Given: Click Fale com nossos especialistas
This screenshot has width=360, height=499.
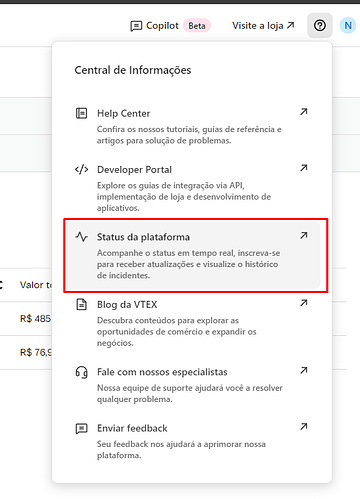Looking at the screenshot, I should (x=162, y=372).
